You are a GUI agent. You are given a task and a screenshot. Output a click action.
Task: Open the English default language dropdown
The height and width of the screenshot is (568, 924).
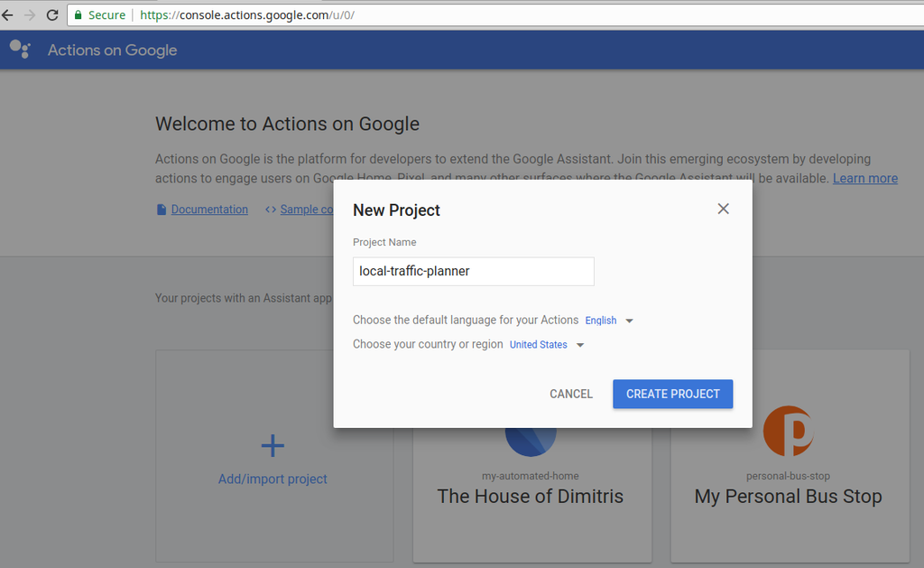609,321
